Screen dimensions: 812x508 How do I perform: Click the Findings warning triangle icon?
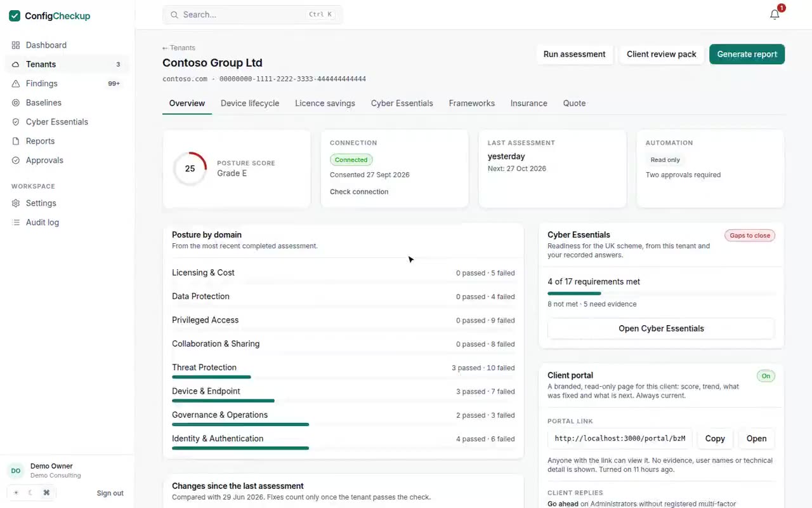(x=16, y=83)
